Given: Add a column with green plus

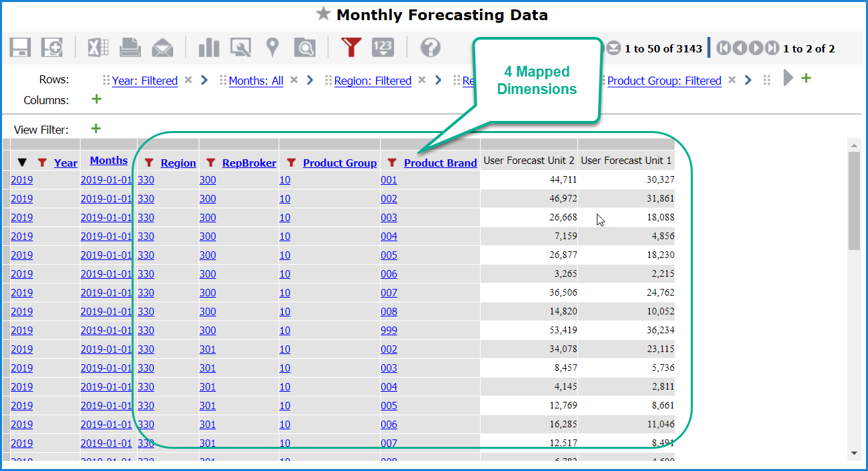Looking at the screenshot, I should point(96,99).
